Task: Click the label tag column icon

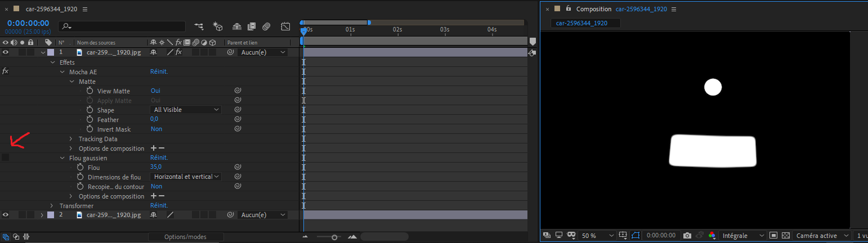Action: 48,42
